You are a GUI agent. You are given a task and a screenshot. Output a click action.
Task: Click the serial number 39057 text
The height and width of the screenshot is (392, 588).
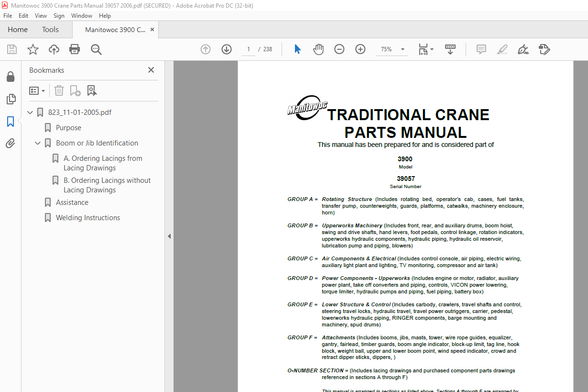405,179
